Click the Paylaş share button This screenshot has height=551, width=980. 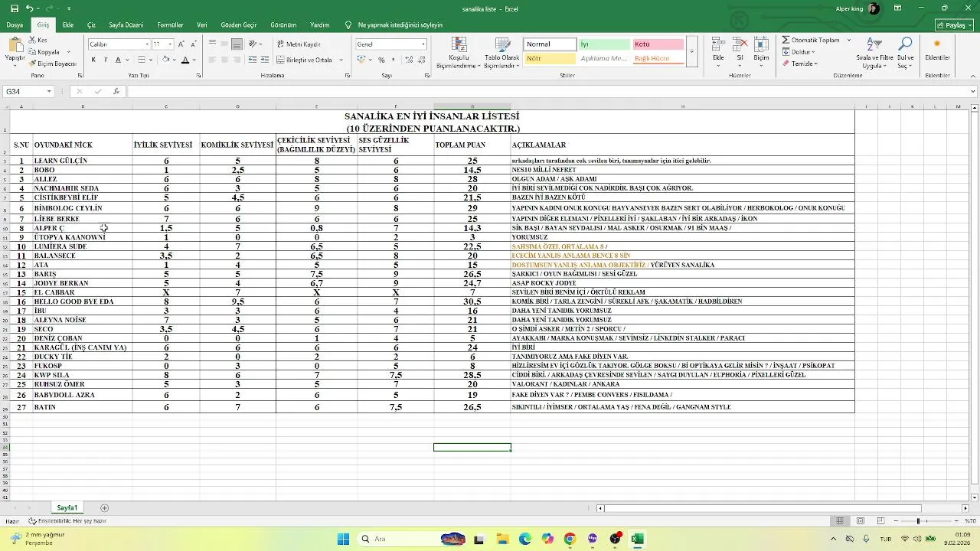point(954,25)
